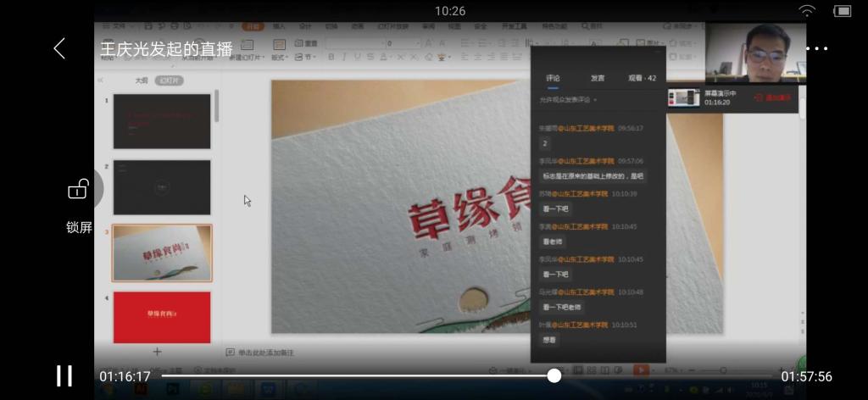Open the three-dot more options menu
This screenshot has width=868, height=400.
point(816,48)
